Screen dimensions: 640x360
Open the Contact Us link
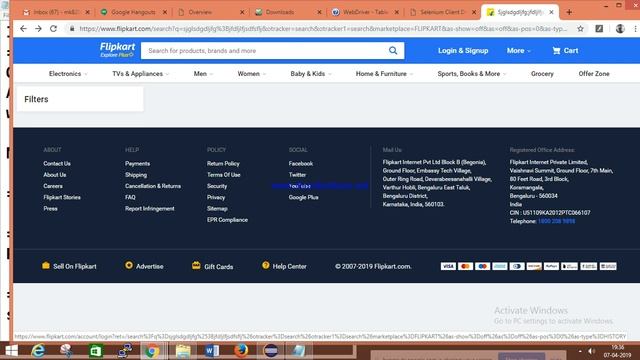(x=57, y=164)
